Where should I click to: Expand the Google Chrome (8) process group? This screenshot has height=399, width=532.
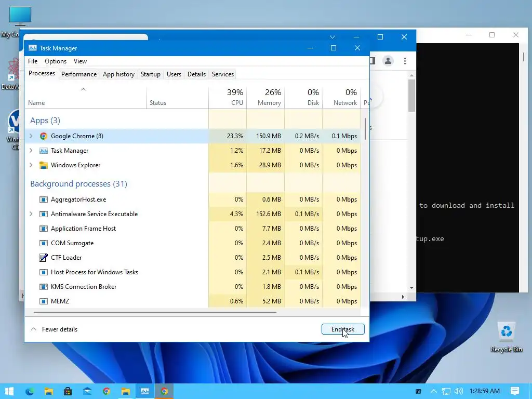pos(31,136)
